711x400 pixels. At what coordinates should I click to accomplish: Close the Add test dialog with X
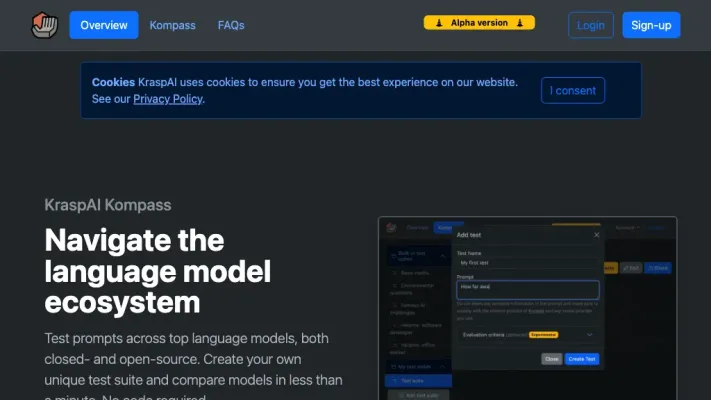(597, 234)
